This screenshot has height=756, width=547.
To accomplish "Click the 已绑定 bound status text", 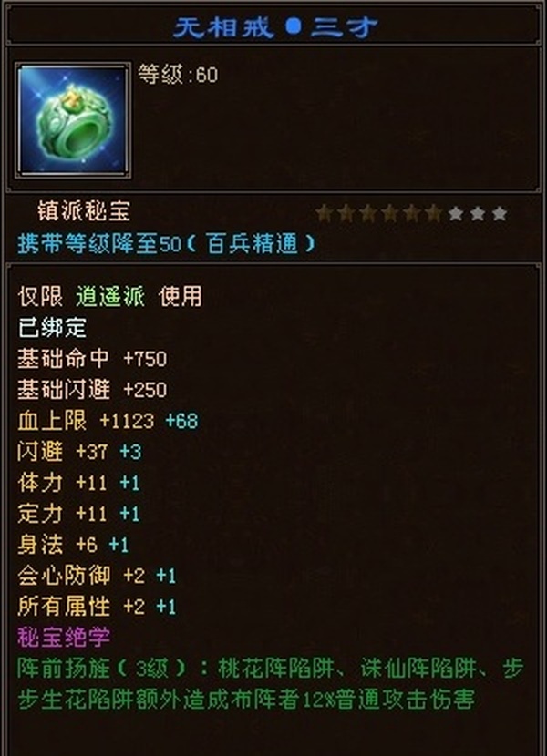I will (x=52, y=328).
